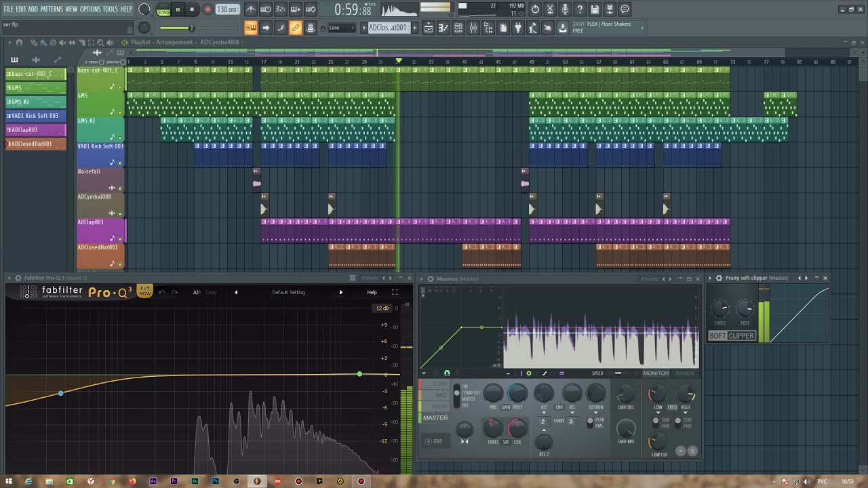Viewport: 868px width, 488px height.
Task: Toggle playlist magnet snap icon
Action: tap(19, 42)
